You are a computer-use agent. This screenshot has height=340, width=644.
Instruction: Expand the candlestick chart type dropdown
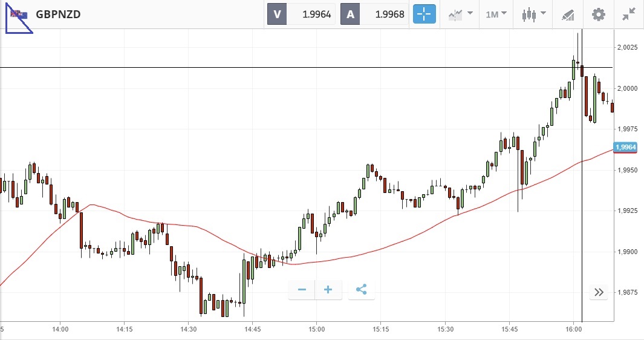pos(535,14)
